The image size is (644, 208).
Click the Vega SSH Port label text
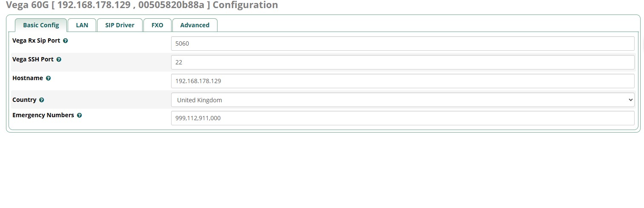click(x=33, y=60)
